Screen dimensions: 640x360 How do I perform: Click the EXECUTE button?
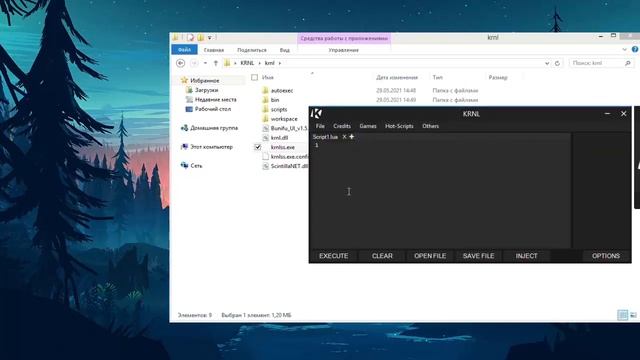pyautogui.click(x=333, y=256)
